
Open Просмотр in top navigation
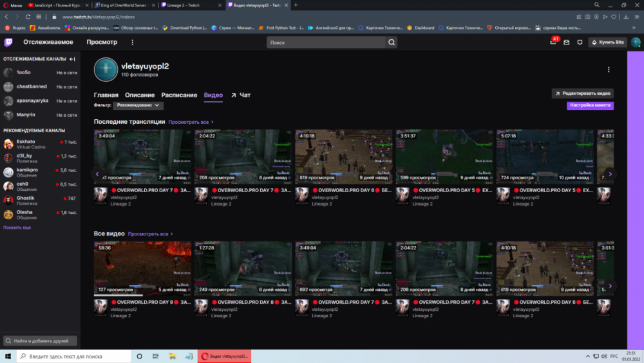point(102,42)
